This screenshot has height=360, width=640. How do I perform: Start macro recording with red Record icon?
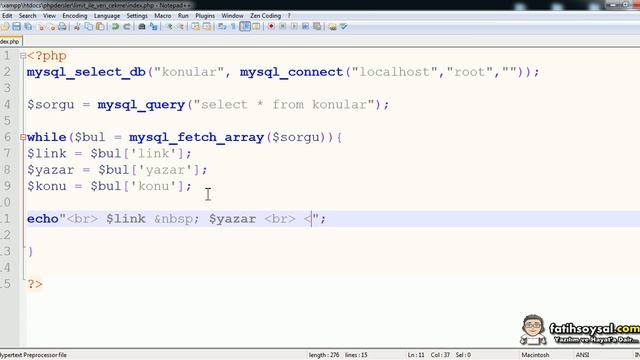tap(271, 27)
